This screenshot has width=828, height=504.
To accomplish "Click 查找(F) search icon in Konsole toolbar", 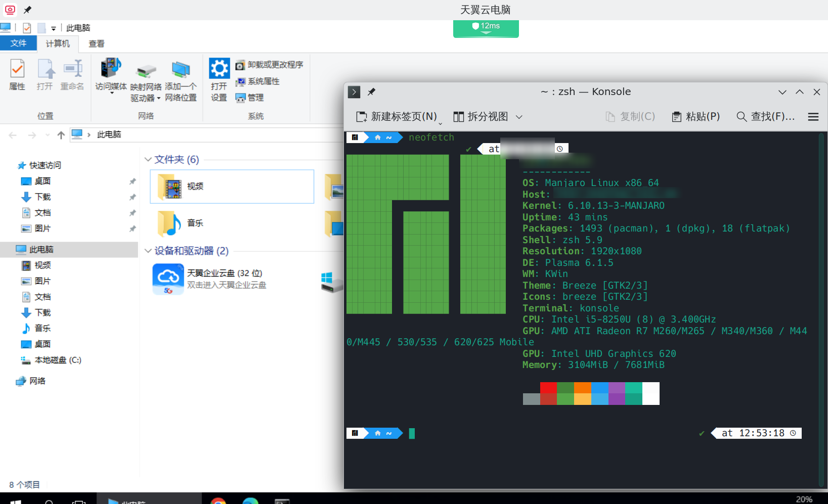I will [742, 116].
